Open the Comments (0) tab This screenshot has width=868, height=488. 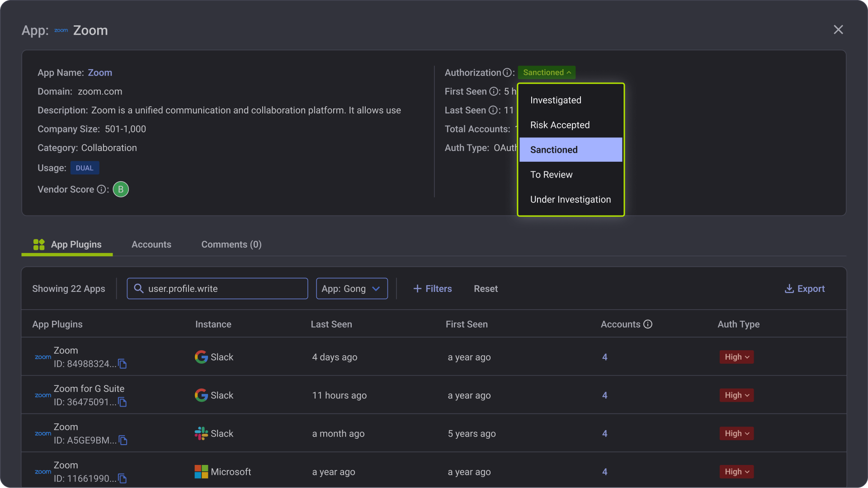(231, 244)
